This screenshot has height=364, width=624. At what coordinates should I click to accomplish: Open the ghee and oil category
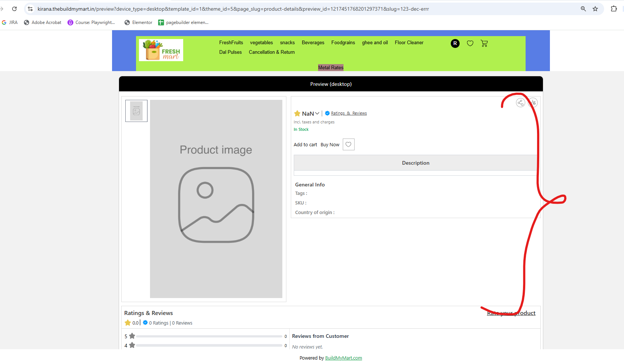[x=375, y=43]
